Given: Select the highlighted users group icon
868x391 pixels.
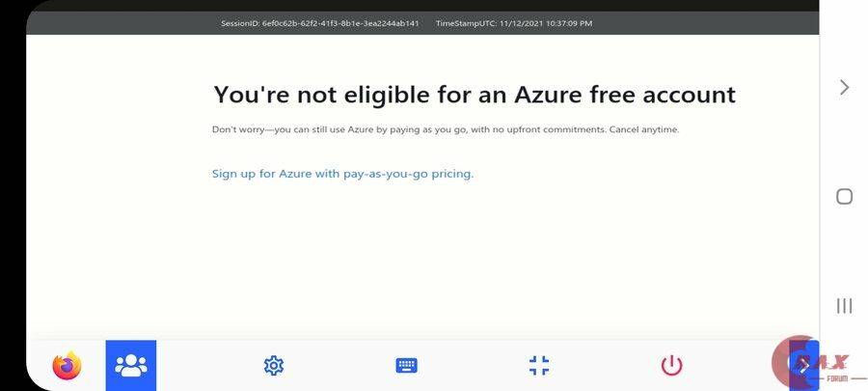Looking at the screenshot, I should tap(131, 366).
